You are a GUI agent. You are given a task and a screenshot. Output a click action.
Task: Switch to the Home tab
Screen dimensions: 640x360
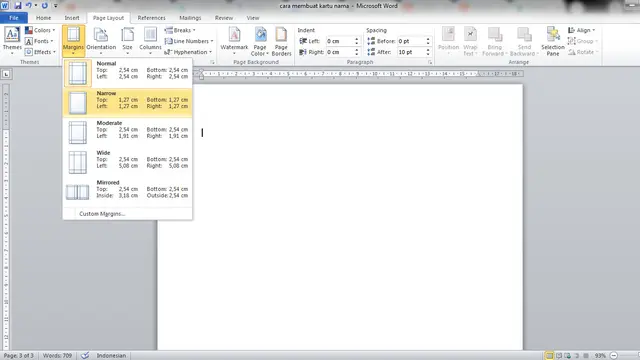[x=43, y=18]
